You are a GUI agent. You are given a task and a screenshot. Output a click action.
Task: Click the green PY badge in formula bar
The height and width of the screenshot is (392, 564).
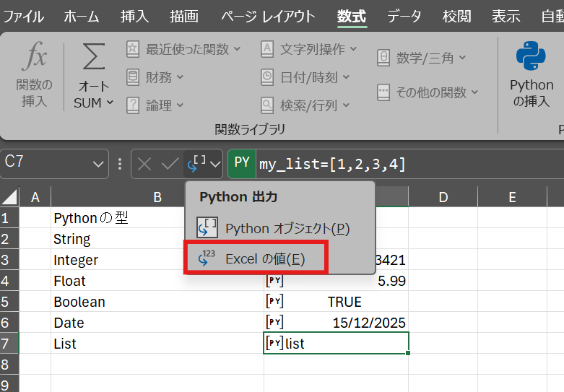(x=242, y=164)
